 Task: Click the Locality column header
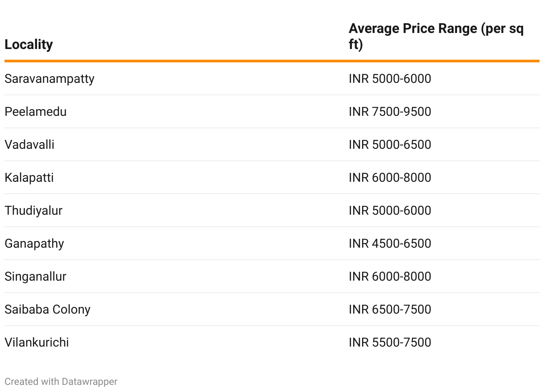point(29,45)
